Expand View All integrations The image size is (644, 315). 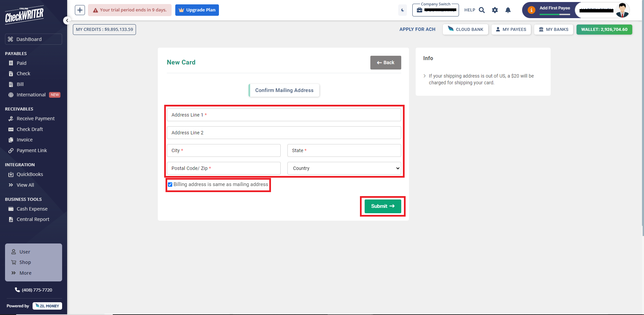coord(25,185)
